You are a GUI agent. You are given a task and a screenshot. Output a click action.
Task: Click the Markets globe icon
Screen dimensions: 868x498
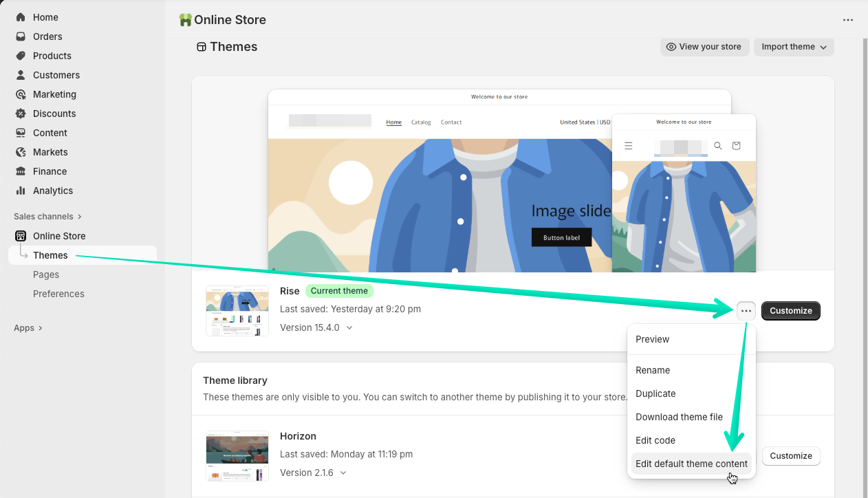(x=21, y=152)
